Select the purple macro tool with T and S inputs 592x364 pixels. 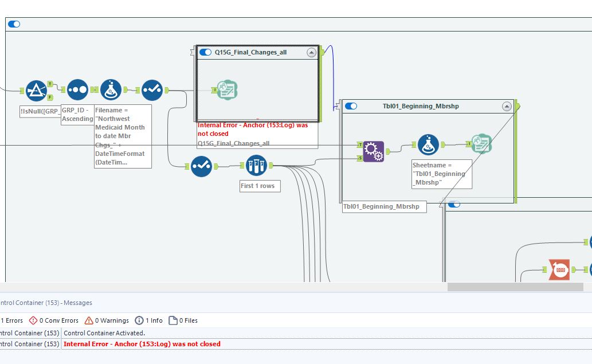tap(373, 150)
